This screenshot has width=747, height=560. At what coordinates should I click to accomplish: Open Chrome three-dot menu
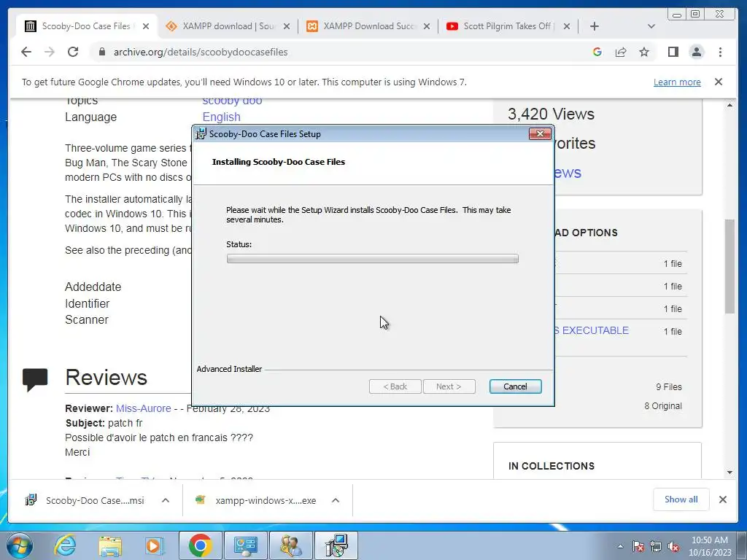tap(720, 52)
